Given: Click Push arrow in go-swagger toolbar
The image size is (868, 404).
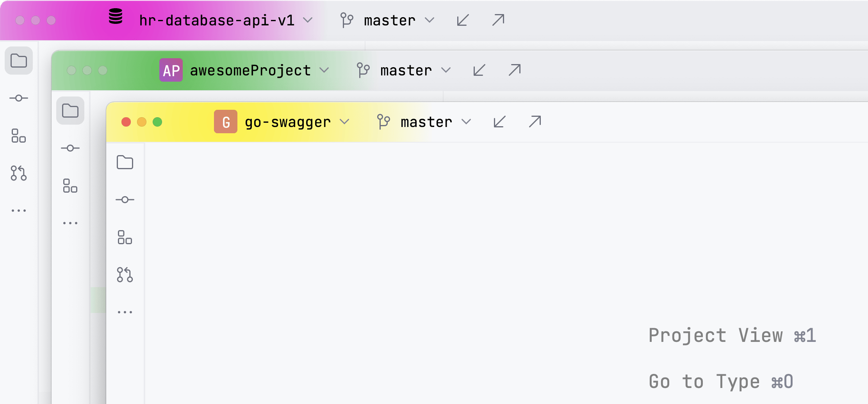Looking at the screenshot, I should click(535, 122).
